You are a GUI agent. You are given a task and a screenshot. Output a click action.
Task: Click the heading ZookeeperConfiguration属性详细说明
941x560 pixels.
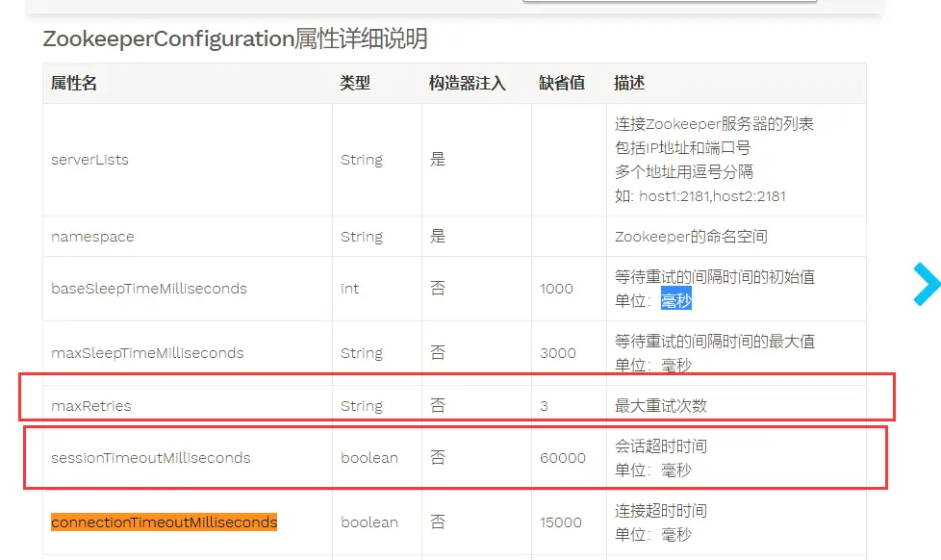click(235, 39)
